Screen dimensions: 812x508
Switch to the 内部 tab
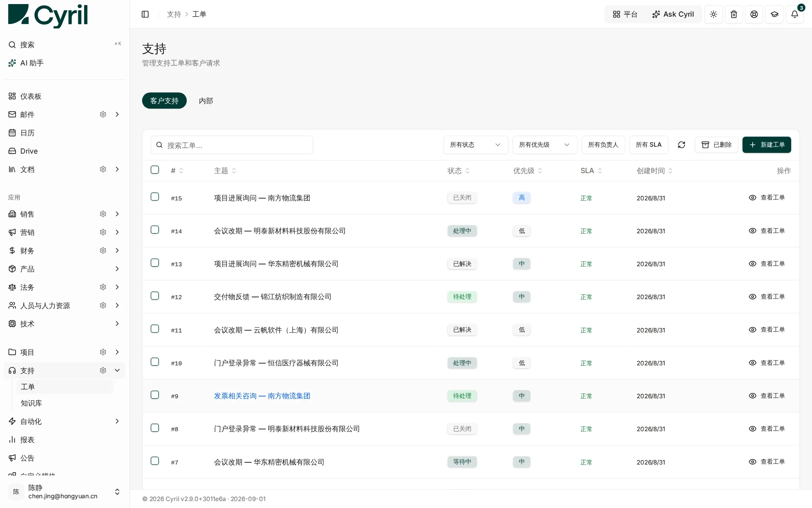(x=206, y=101)
